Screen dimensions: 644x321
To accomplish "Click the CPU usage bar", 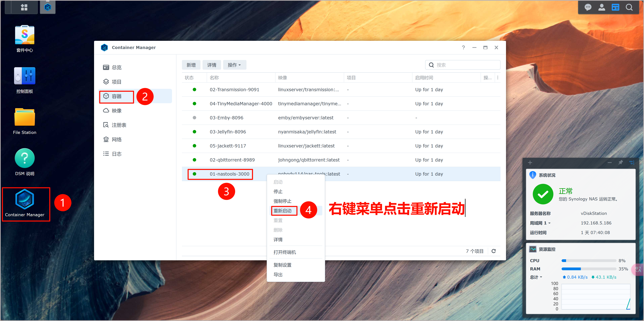I will (x=589, y=261).
